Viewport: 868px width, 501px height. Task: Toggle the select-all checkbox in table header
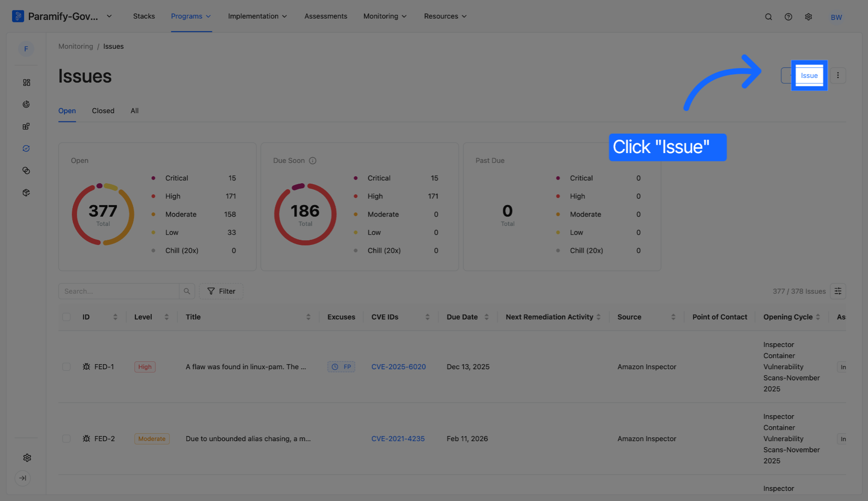point(66,317)
